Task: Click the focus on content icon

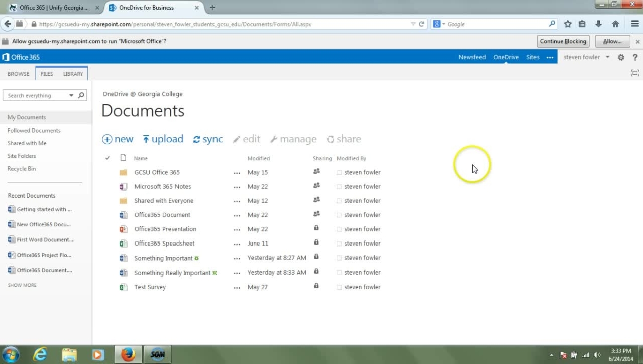Action: click(x=635, y=73)
